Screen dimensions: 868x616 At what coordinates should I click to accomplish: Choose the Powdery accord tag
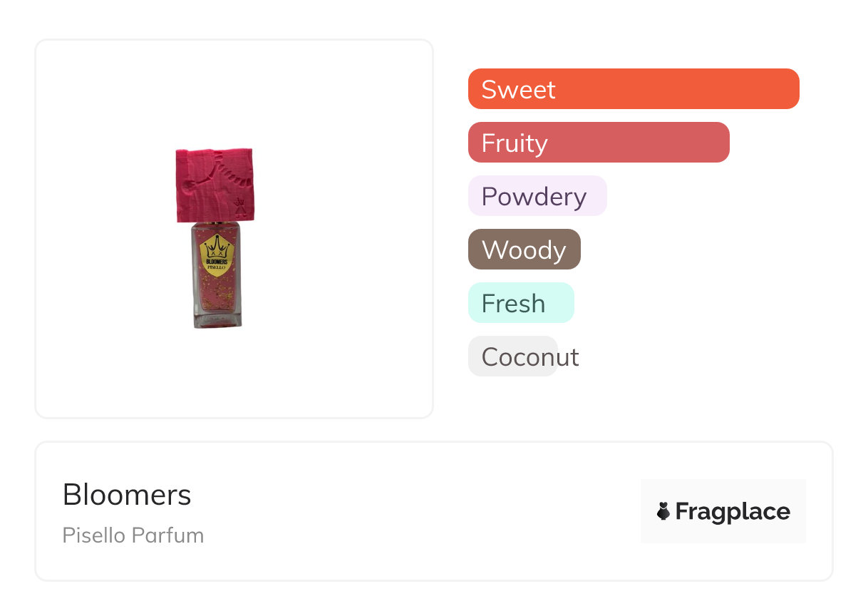coord(537,196)
